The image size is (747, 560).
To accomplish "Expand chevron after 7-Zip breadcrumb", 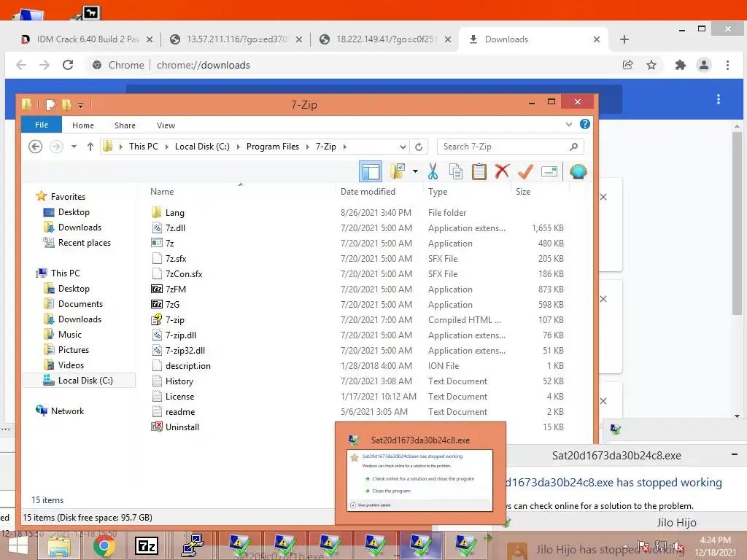I will click(x=344, y=147).
